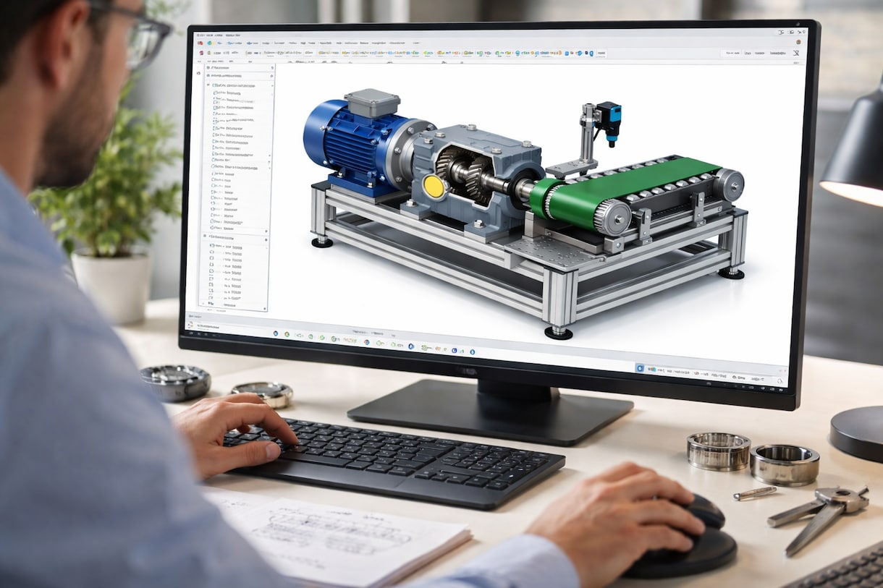Click the blue highlighted icon in the bottom-right status bar

pyautogui.click(x=640, y=368)
